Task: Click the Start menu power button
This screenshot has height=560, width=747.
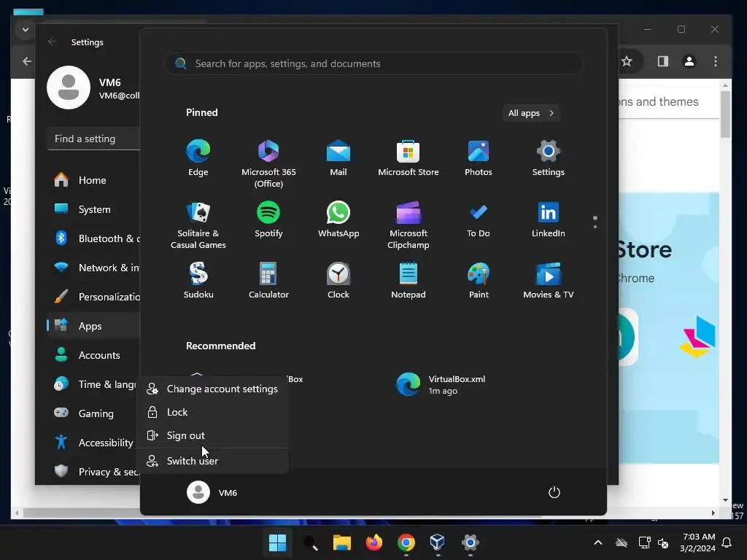Action: point(554,492)
